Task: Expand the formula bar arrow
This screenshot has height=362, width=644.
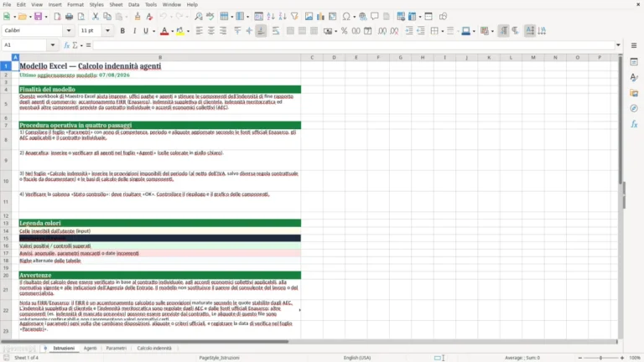Action: coord(618,45)
